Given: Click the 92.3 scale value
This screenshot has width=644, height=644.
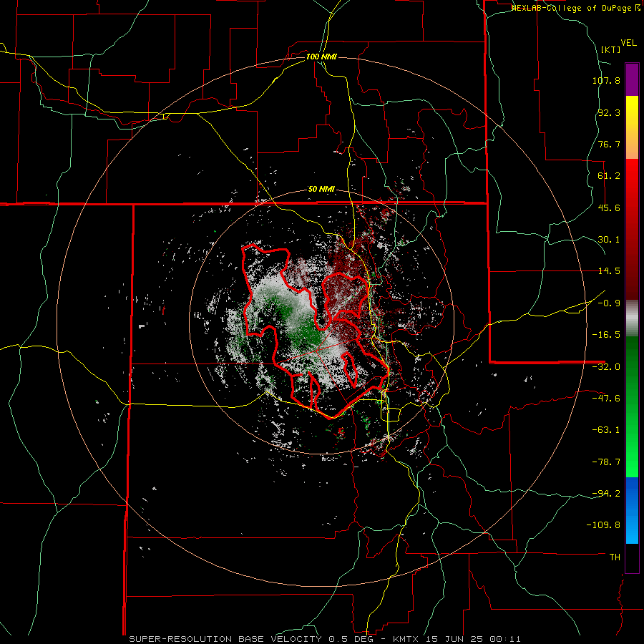Looking at the screenshot, I should click(609, 112).
